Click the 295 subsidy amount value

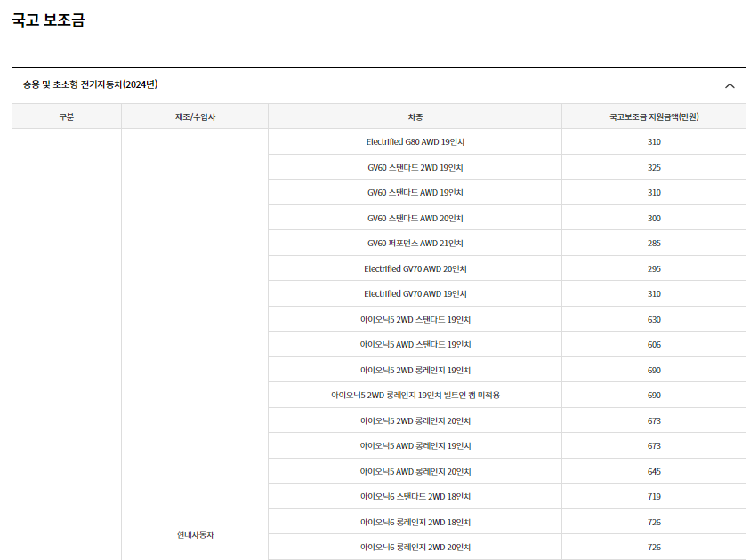pyautogui.click(x=654, y=269)
